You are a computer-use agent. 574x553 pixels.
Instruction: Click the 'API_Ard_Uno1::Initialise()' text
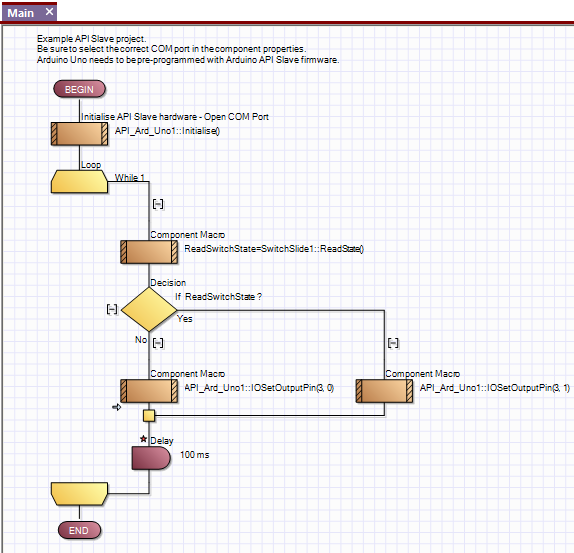tap(167, 131)
